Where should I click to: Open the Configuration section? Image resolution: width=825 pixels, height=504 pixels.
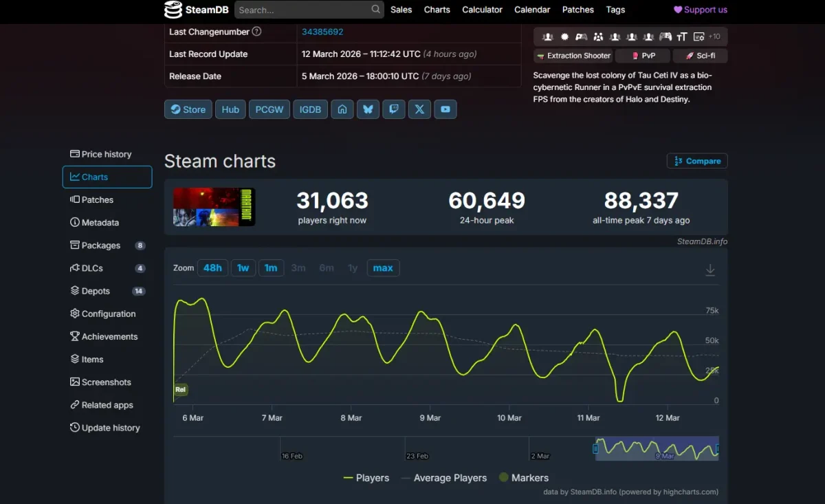pos(108,314)
